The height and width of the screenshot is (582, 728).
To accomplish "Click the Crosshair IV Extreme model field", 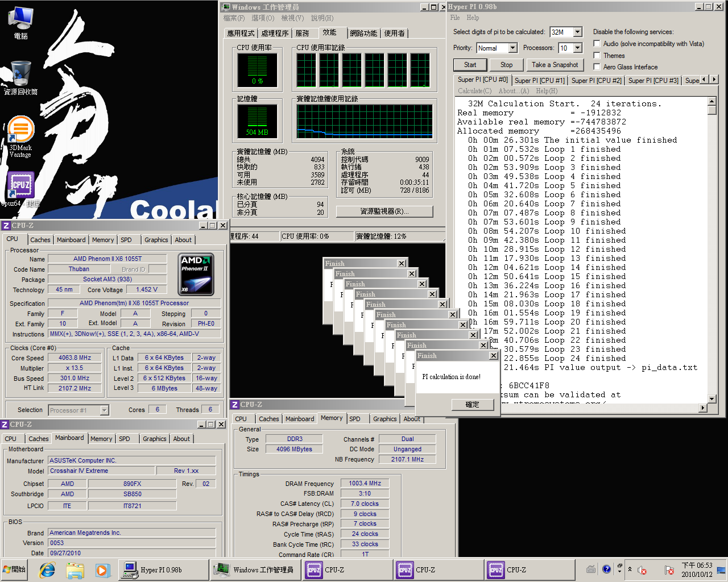I will point(101,471).
